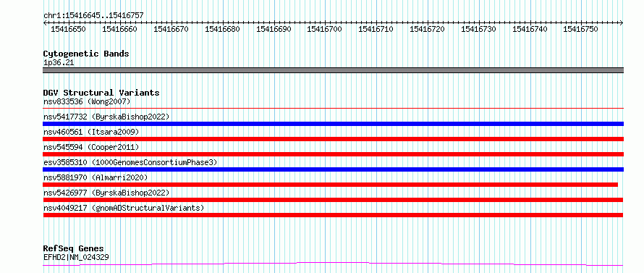Click the DGV Structural Variants track title
644x273 pixels.
click(x=101, y=93)
